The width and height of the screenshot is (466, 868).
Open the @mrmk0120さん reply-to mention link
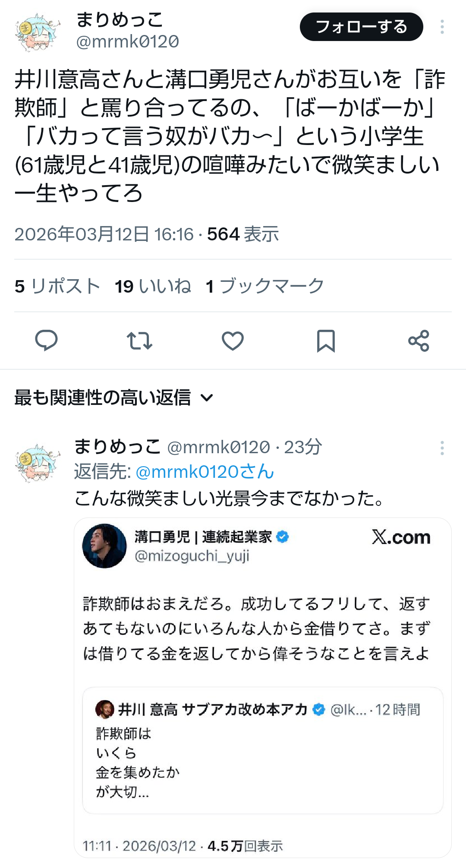(x=205, y=472)
